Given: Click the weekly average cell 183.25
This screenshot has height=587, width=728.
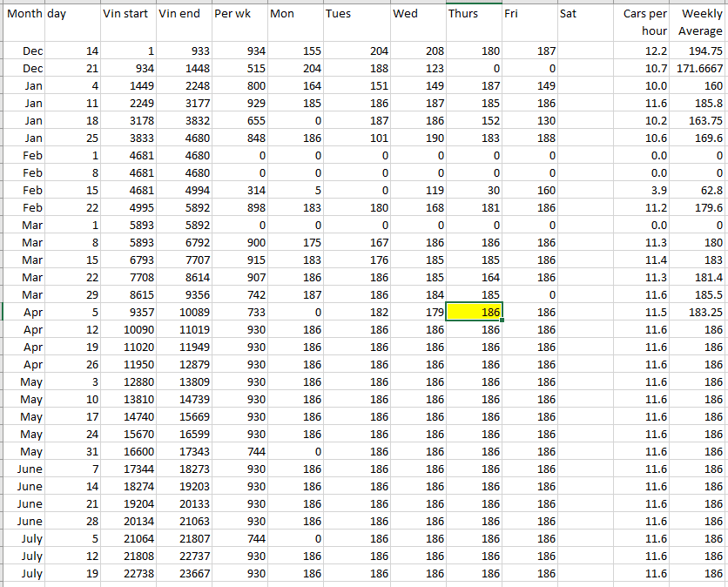Looking at the screenshot, I should coord(700,312).
